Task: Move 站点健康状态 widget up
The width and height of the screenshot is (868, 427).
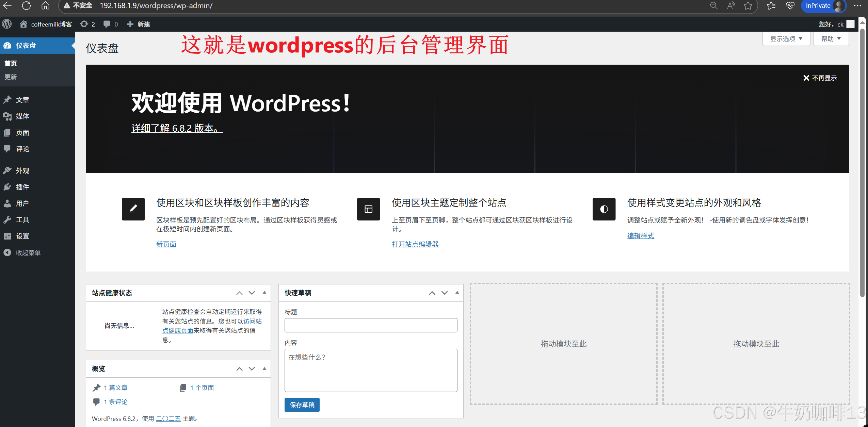Action: (239, 293)
